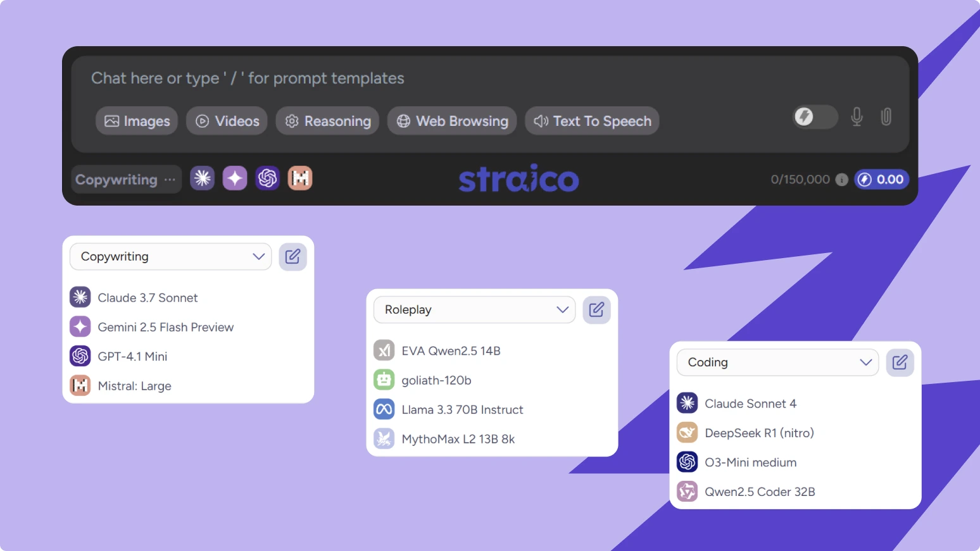Click the info icon beside 0/150,000
980x551 pixels.
click(x=841, y=180)
